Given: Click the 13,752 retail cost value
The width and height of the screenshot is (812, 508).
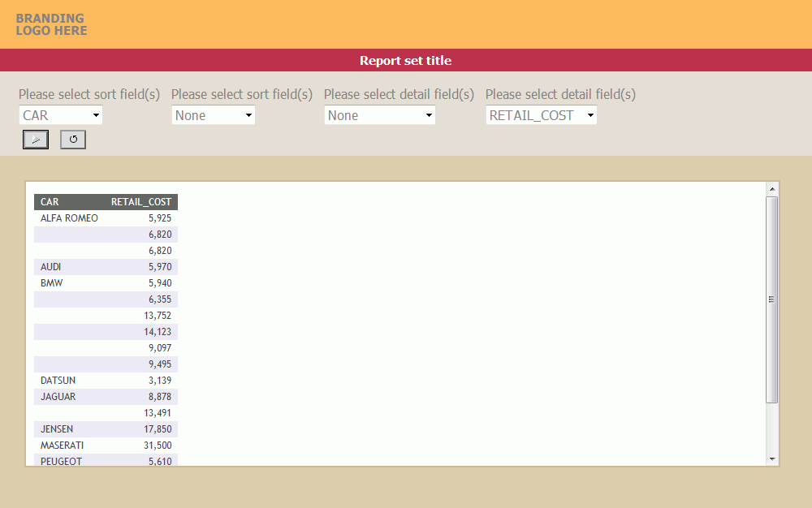Looking at the screenshot, I should tap(158, 316).
